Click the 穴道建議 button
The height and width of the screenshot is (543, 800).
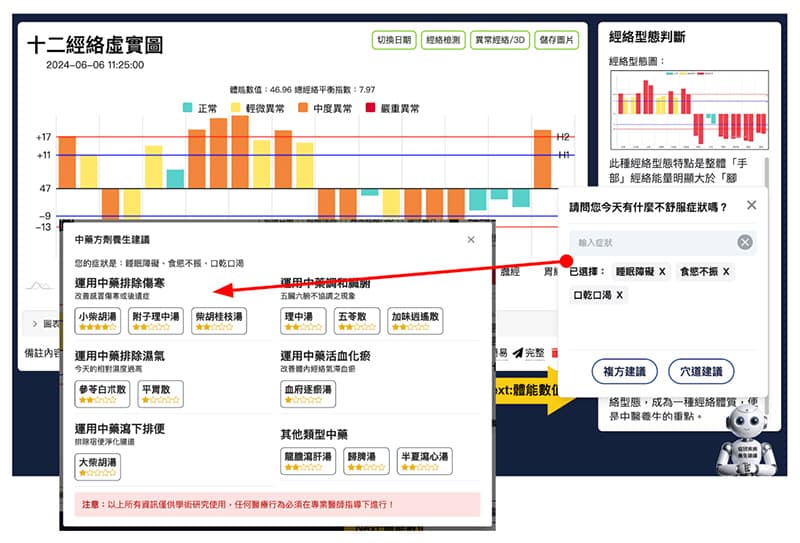(701, 372)
